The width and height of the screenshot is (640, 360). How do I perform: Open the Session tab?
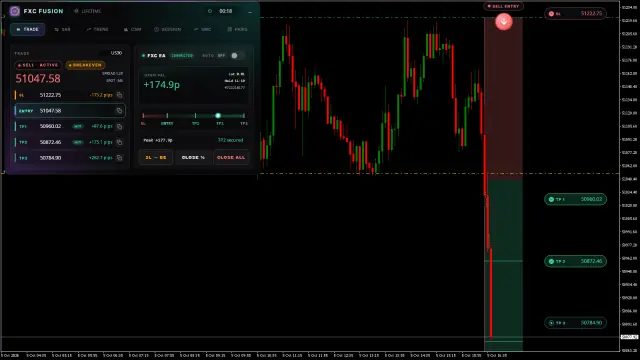(168, 29)
